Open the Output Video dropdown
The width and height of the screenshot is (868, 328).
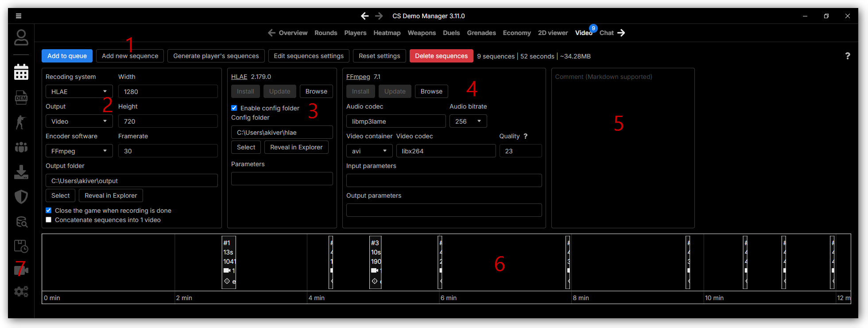click(x=79, y=121)
